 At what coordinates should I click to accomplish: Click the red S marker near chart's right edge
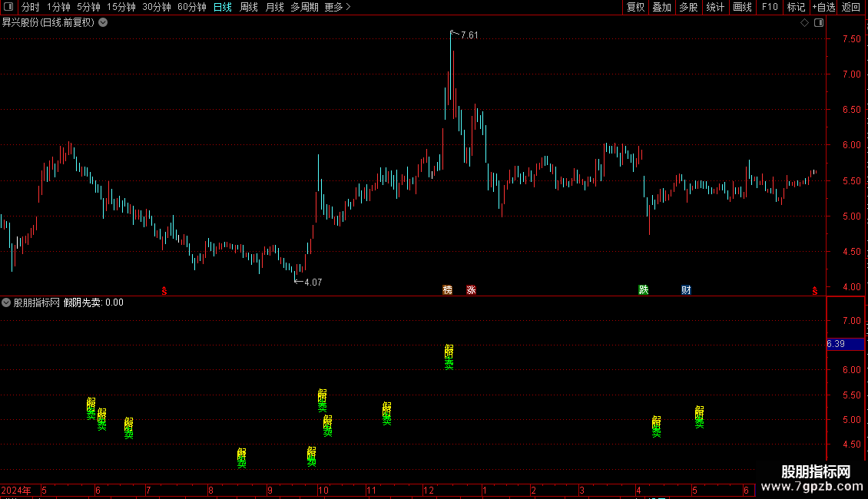coord(815,290)
